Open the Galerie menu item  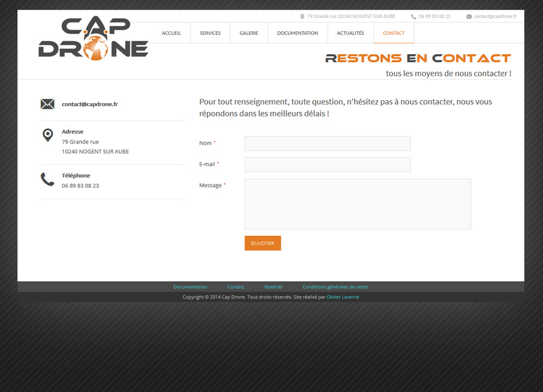[x=249, y=33]
